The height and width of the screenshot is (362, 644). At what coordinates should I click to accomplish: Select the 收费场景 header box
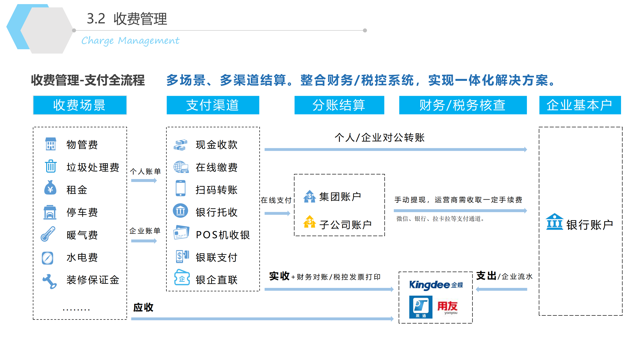80,105
